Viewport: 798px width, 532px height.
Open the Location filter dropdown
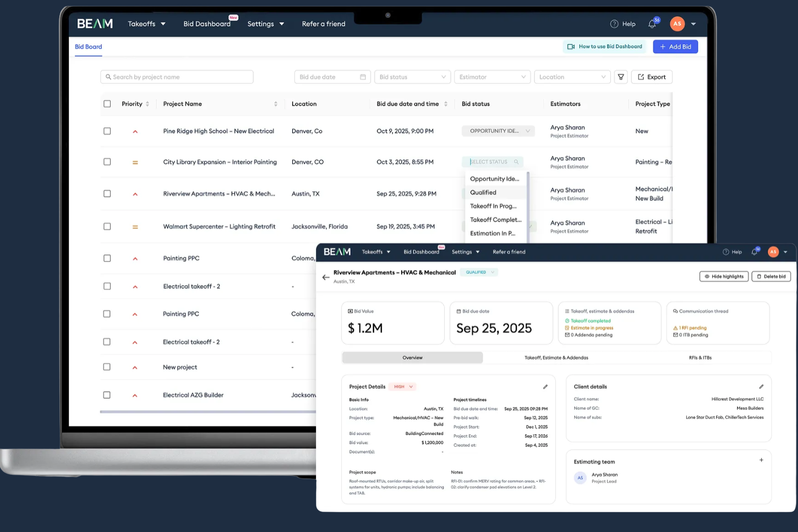click(x=572, y=77)
